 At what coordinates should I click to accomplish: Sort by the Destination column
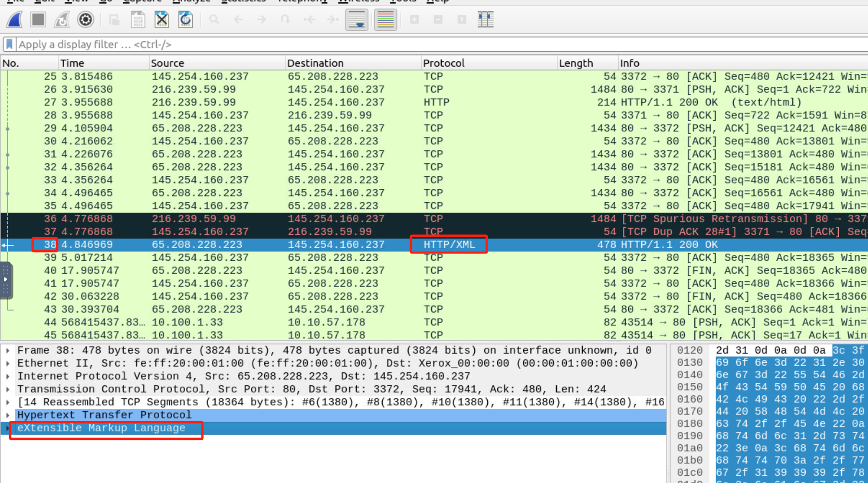point(353,63)
